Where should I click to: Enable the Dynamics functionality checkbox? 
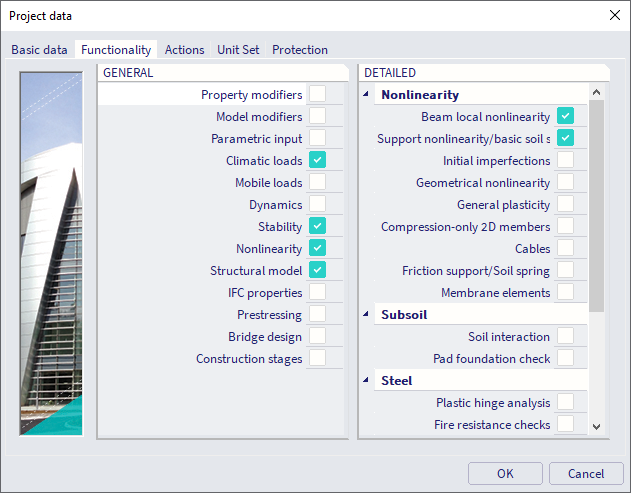click(317, 205)
